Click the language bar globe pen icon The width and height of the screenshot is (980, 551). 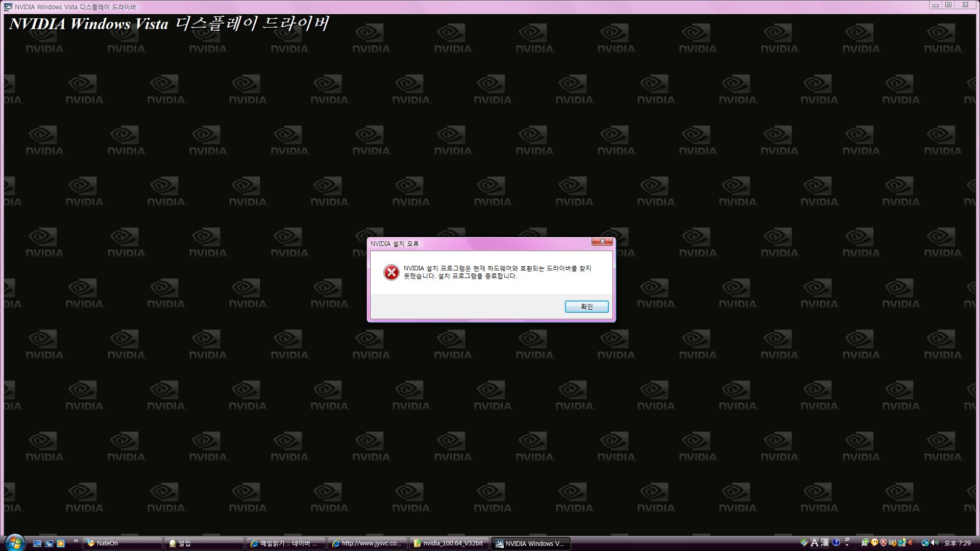(x=804, y=542)
